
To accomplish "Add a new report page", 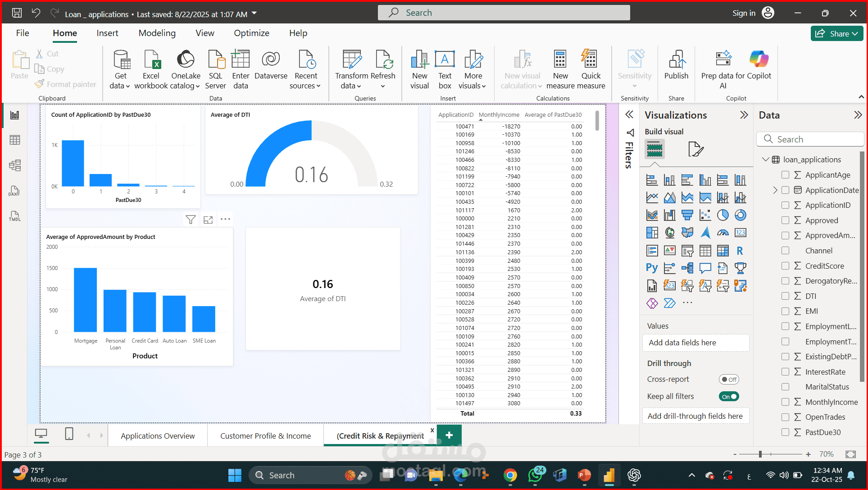I will click(449, 435).
